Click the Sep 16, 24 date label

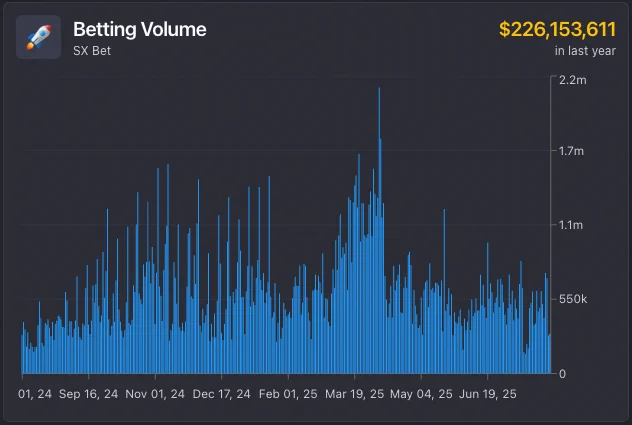pyautogui.click(x=88, y=394)
